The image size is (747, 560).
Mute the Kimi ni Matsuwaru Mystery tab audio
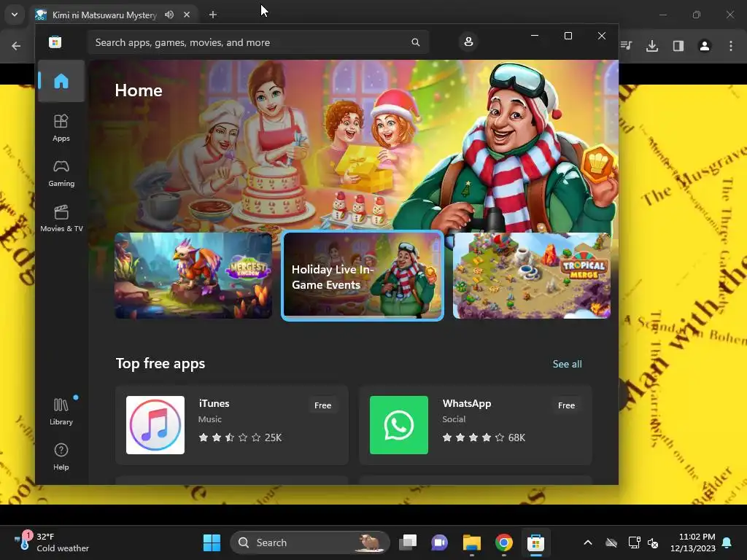(169, 15)
